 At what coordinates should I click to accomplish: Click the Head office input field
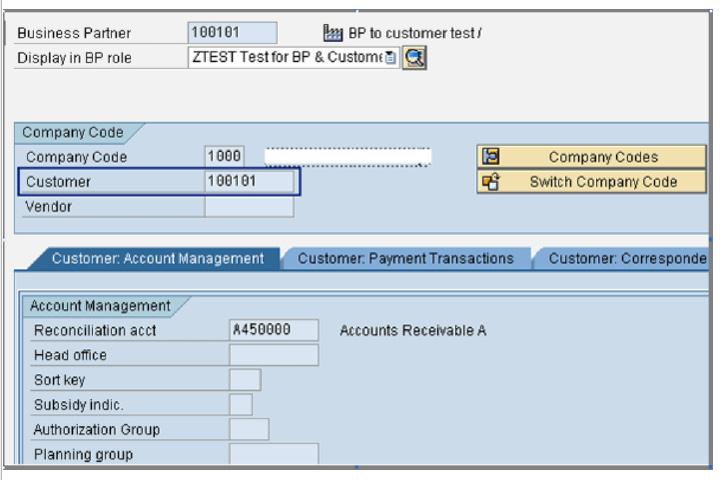(x=273, y=355)
